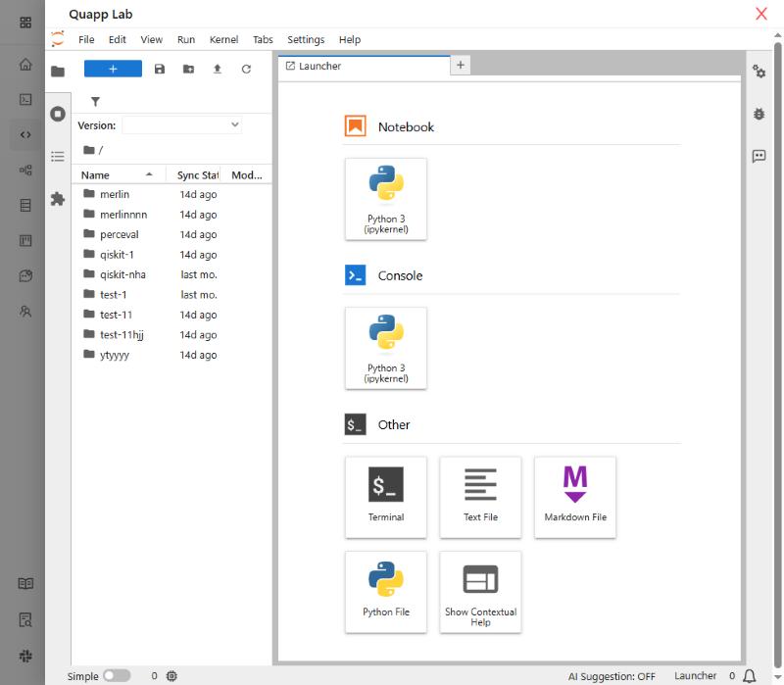Select the Launcher tab

pos(364,66)
